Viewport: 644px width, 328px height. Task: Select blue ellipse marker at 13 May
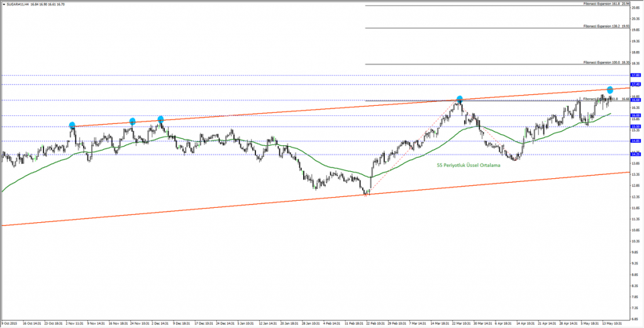610,89
